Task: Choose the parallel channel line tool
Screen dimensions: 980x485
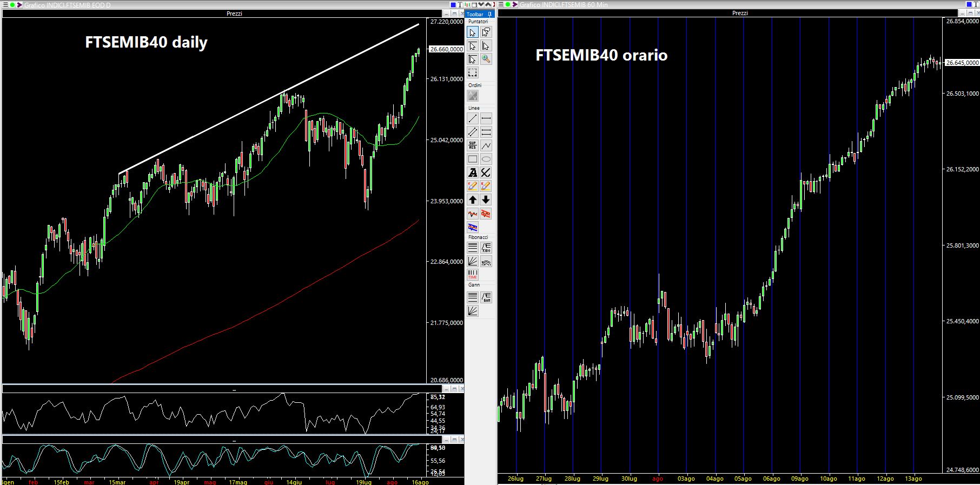Action: (x=473, y=132)
